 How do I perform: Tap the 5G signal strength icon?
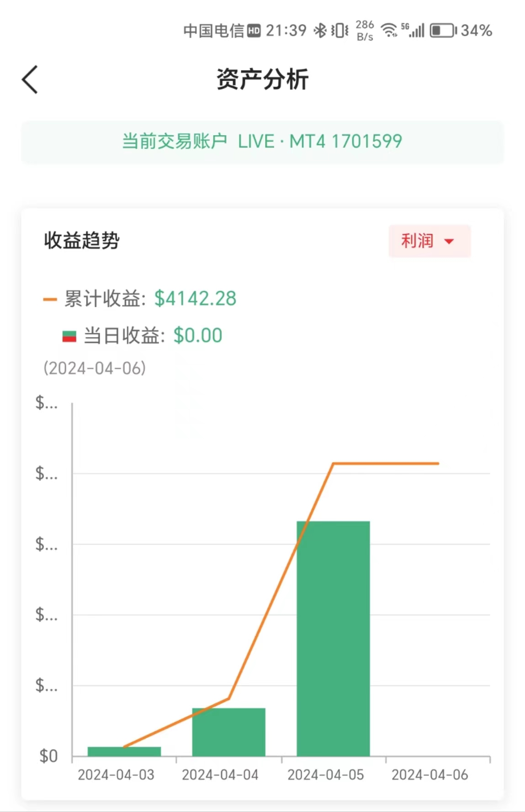413,31
